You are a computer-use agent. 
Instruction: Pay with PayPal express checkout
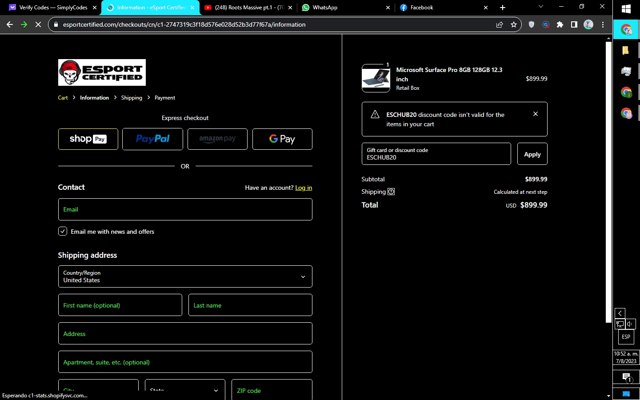click(x=153, y=139)
